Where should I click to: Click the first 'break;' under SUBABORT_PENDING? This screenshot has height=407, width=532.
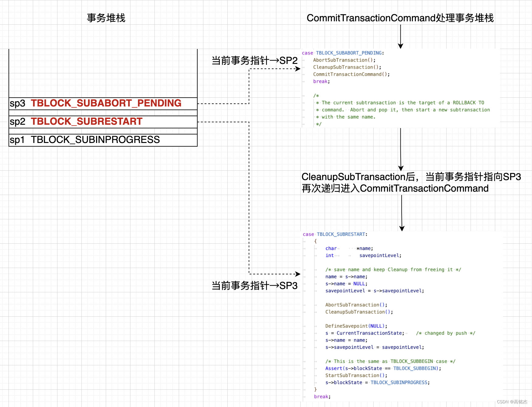tap(322, 82)
